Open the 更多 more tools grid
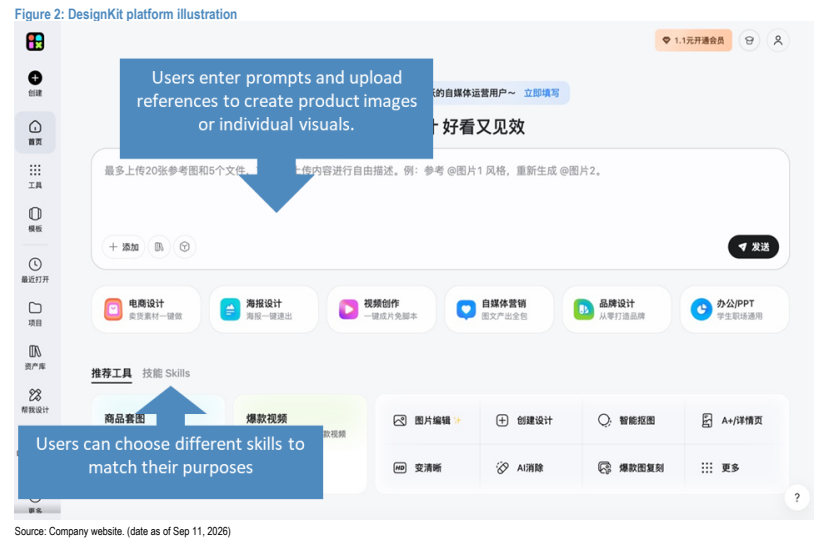This screenshot has width=828, height=552. pos(720,468)
